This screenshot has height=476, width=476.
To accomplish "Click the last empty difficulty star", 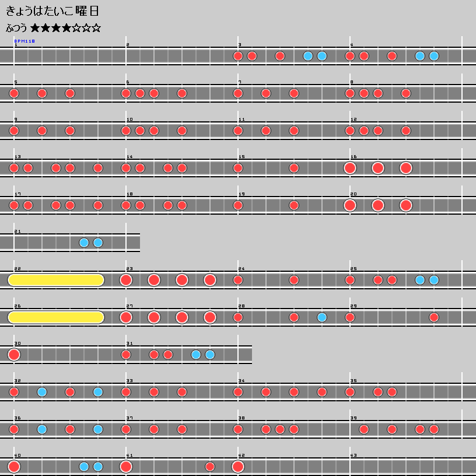I will 96,27.
